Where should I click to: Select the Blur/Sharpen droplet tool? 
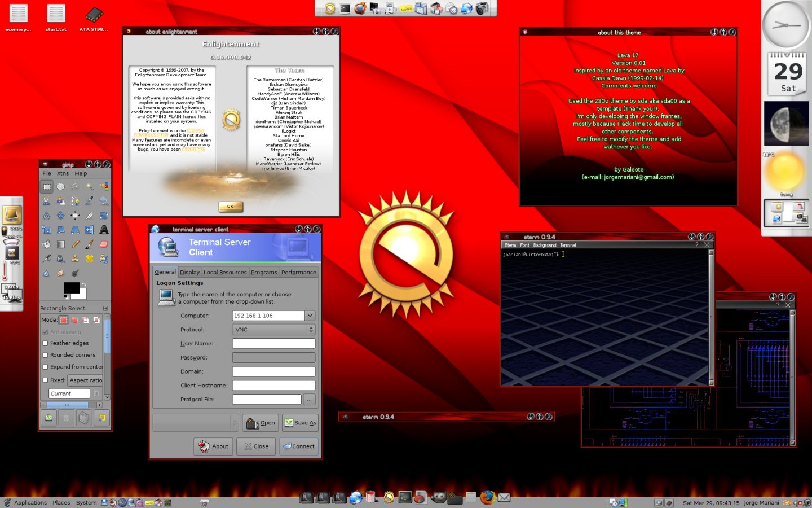pyautogui.click(x=47, y=273)
